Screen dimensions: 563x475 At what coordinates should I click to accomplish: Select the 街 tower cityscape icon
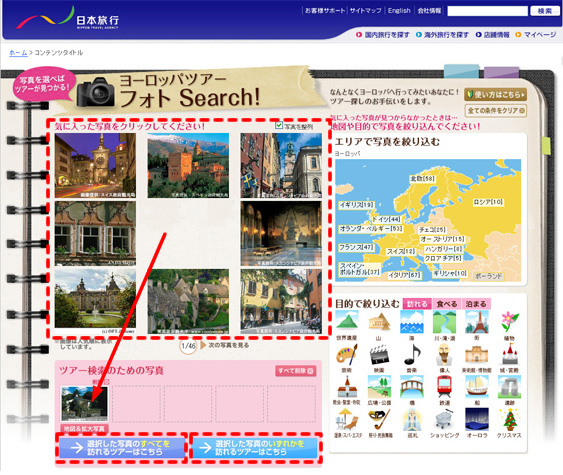point(477,321)
